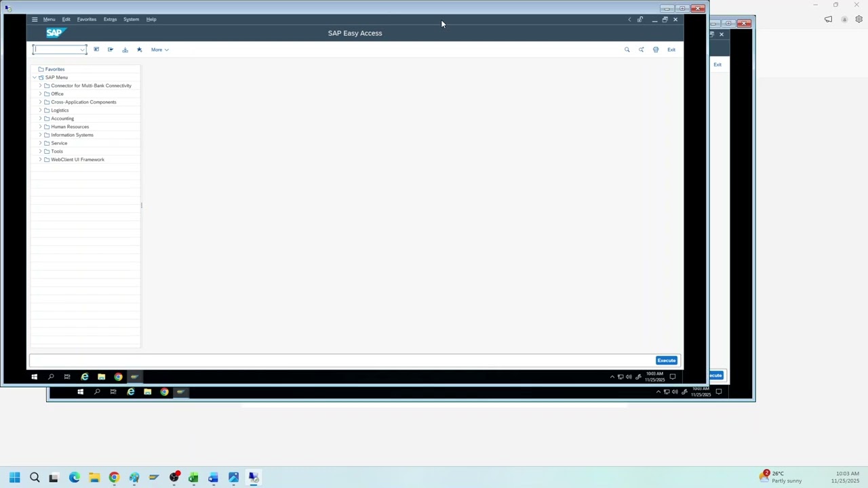The height and width of the screenshot is (488, 868).
Task: Click the remote taskbar search icon
Action: tap(51, 377)
